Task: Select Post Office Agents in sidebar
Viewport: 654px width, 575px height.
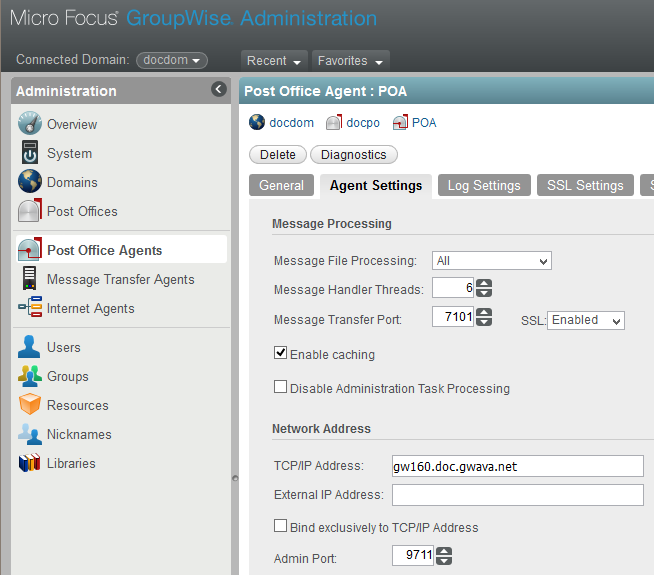Action: [x=104, y=250]
